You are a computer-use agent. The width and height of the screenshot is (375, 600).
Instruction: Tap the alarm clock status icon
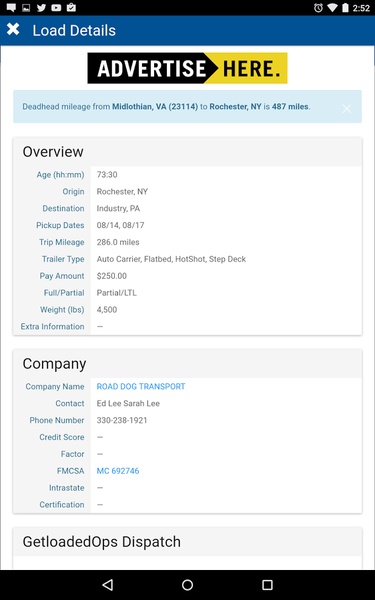(318, 8)
